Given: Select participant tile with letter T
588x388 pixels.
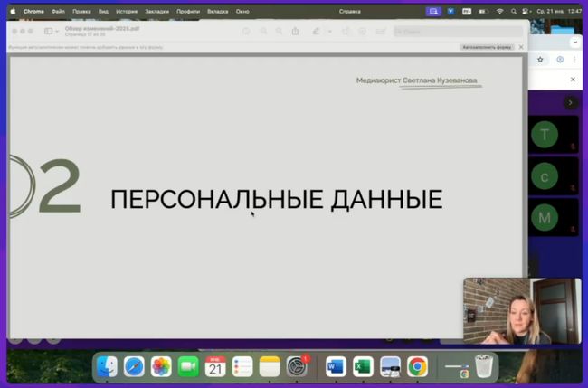Looking at the screenshot, I should point(544,135).
